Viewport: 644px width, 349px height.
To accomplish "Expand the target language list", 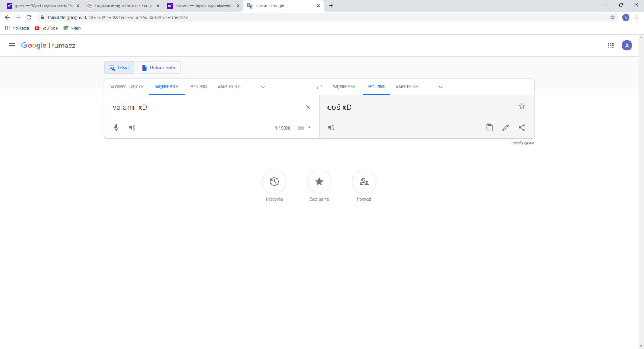I will [440, 87].
